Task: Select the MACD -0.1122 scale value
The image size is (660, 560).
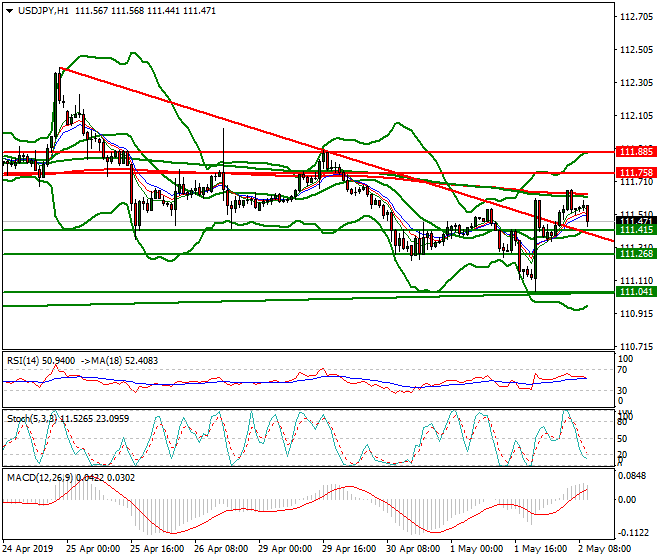Action: pos(633,533)
